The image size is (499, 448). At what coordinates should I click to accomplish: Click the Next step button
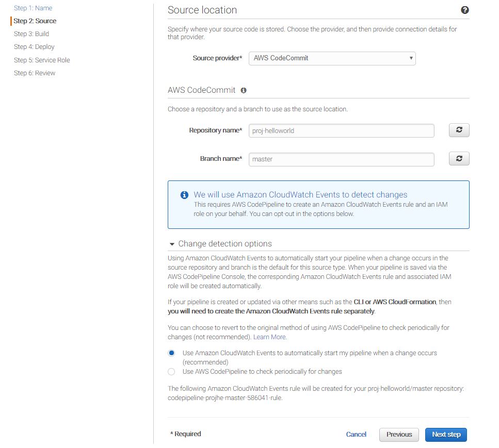(446, 435)
